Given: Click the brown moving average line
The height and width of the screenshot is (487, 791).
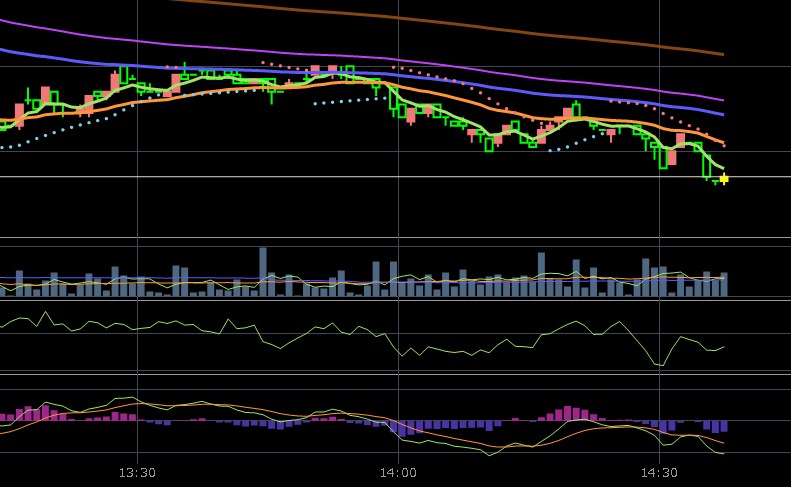Looking at the screenshot, I should coord(500,27).
